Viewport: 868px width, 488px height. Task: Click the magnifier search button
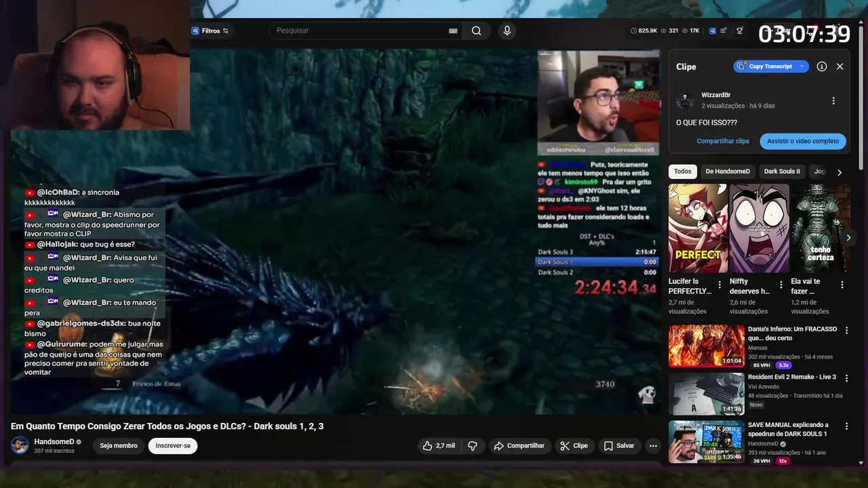477,30
